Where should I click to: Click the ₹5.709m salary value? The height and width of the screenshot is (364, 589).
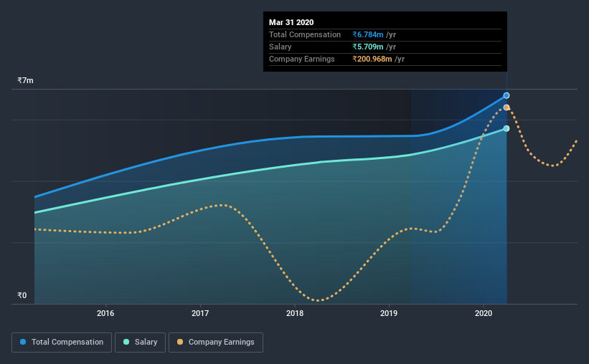click(368, 47)
